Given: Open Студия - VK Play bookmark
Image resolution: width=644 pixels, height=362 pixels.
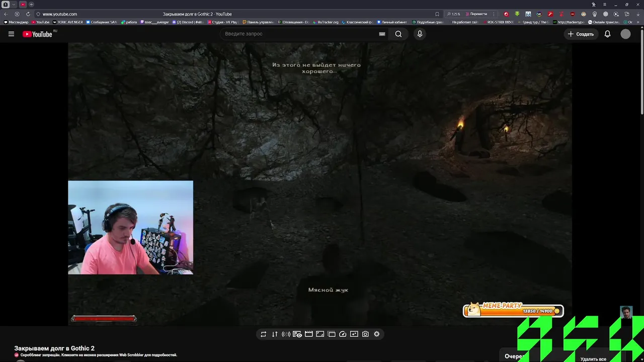Looking at the screenshot, I should 222,22.
